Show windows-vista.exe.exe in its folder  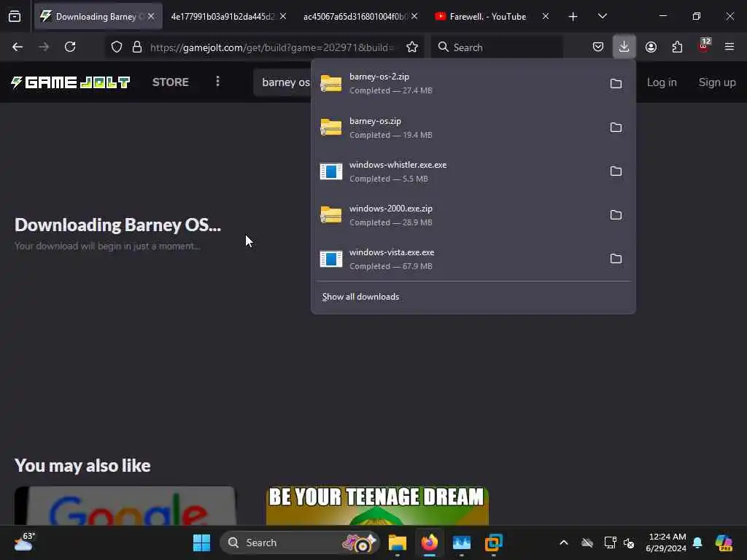click(x=616, y=259)
